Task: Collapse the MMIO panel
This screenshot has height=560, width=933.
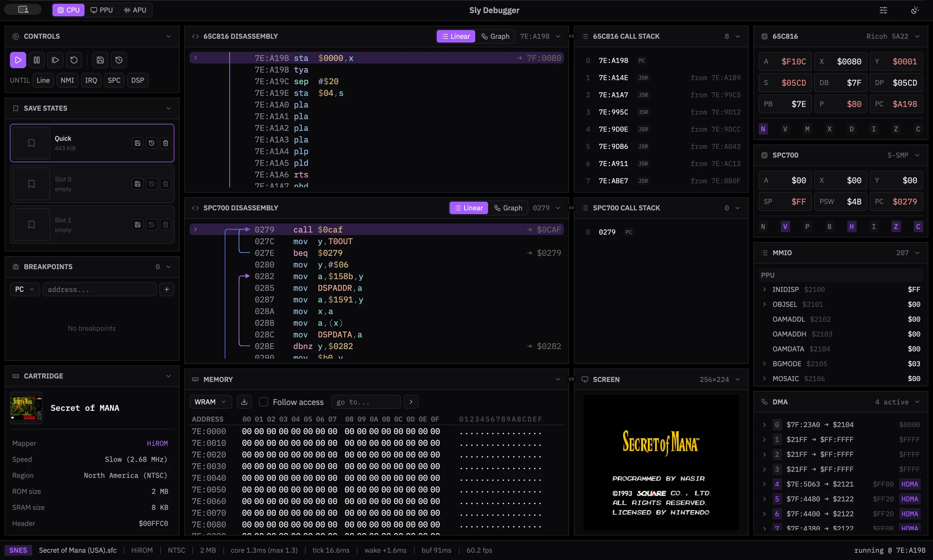Action: tap(917, 253)
